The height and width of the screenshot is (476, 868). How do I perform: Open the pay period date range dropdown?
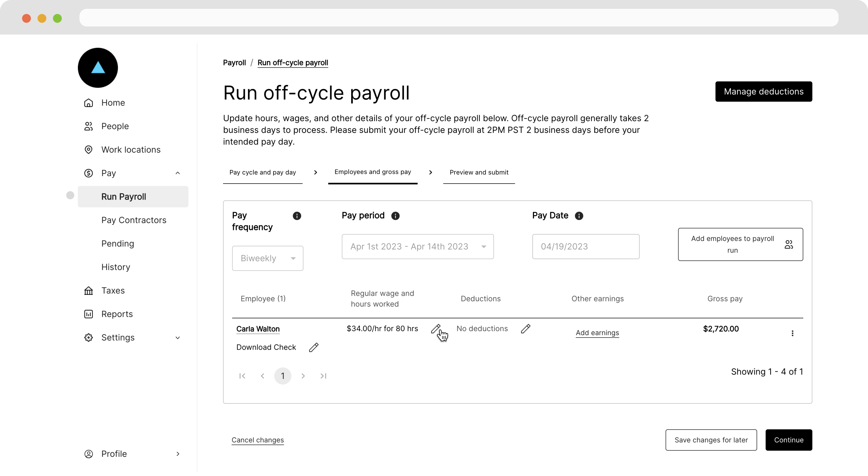click(x=418, y=247)
